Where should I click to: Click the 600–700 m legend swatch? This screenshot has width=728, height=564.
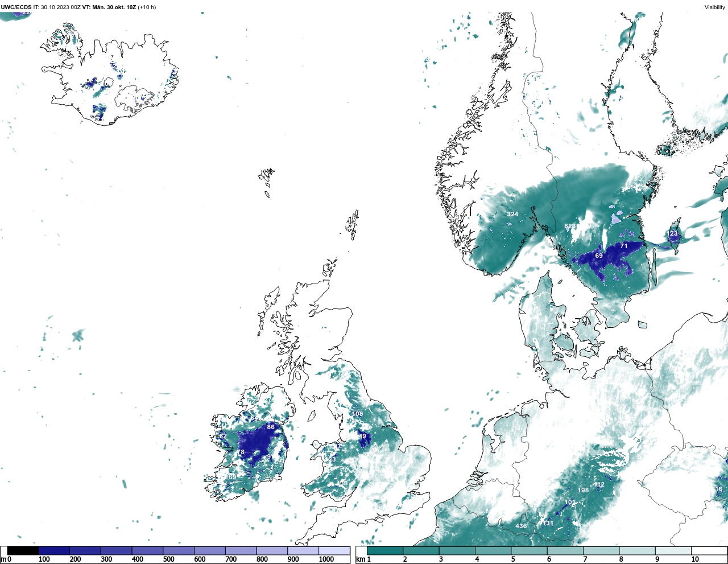(x=209, y=550)
